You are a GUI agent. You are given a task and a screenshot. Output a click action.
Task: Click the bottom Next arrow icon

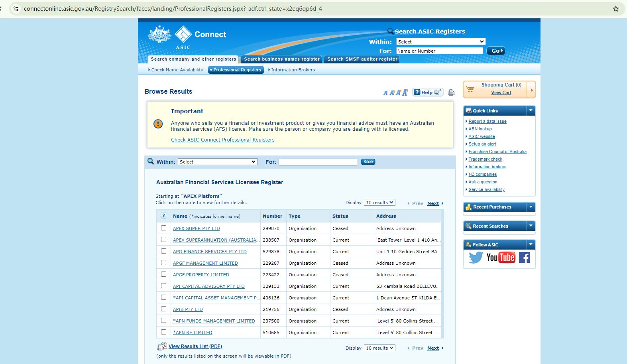coord(442,348)
